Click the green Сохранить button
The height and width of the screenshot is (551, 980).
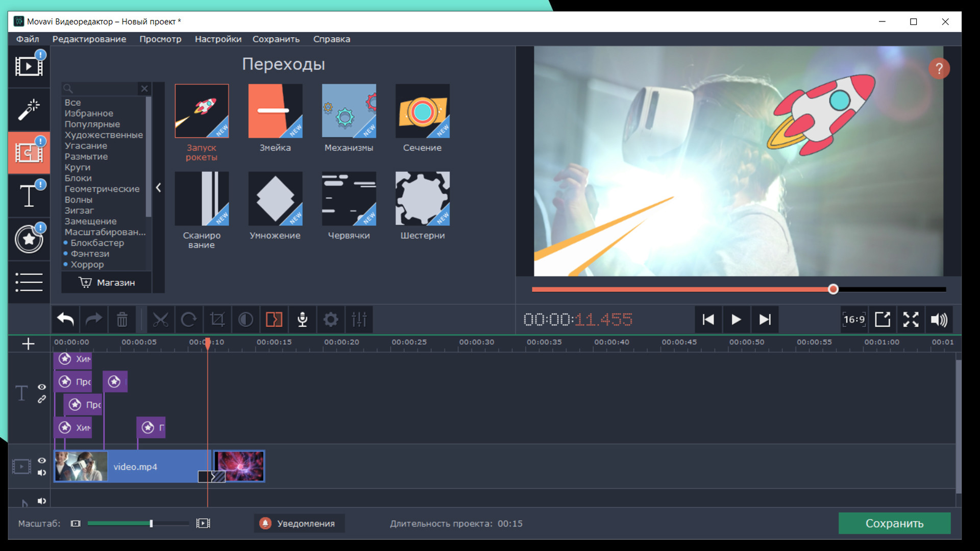894,523
